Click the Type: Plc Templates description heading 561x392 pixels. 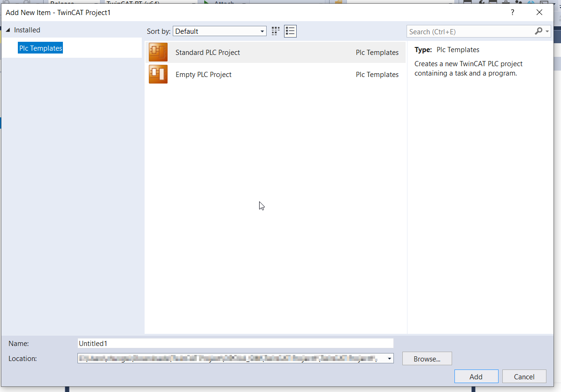[x=447, y=50]
